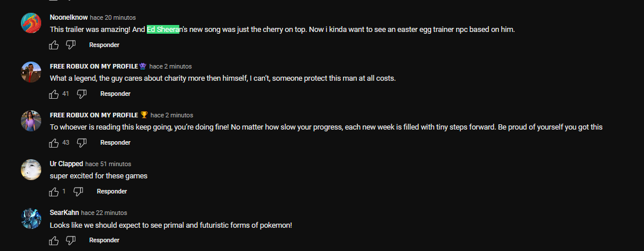Open SearKahn's profile avatar
This screenshot has height=251, width=644.
pyautogui.click(x=31, y=218)
